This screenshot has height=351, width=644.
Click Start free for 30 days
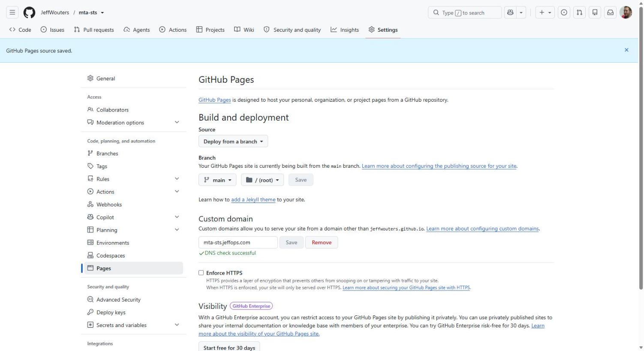[229, 347]
